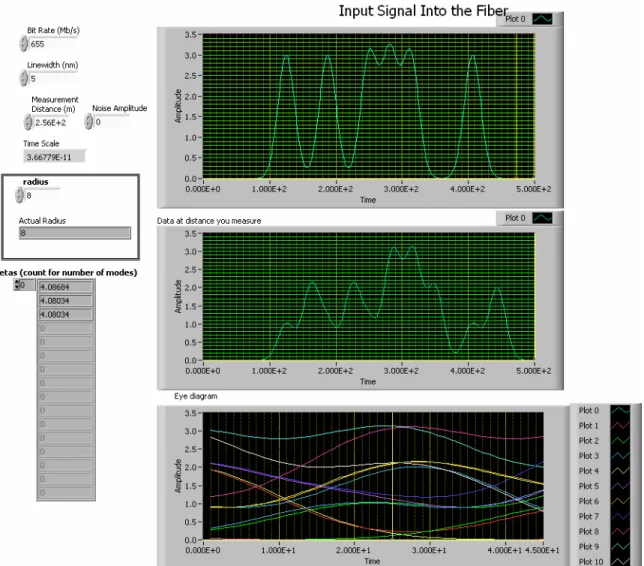Image resolution: width=644 pixels, height=566 pixels.
Task: Click Plot 0 legend icon of Input Signal graph
Action: point(542,19)
